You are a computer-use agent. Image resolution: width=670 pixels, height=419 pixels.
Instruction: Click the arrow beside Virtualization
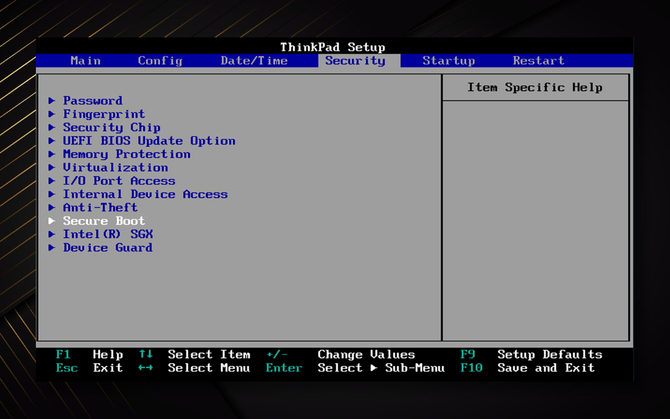[52, 167]
